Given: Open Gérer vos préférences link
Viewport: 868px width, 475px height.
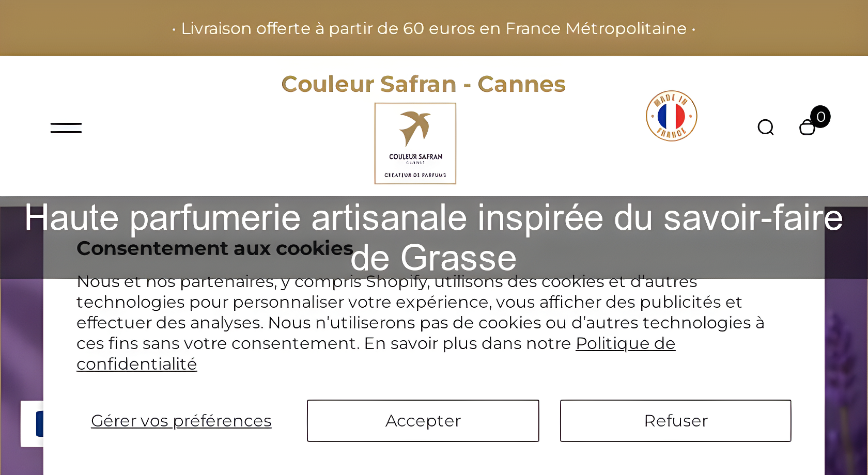Looking at the screenshot, I should click(181, 421).
